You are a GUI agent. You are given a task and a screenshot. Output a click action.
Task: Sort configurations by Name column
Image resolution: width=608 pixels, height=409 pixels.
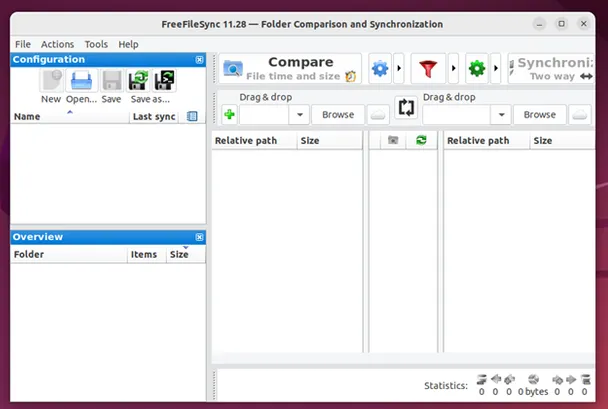point(70,116)
